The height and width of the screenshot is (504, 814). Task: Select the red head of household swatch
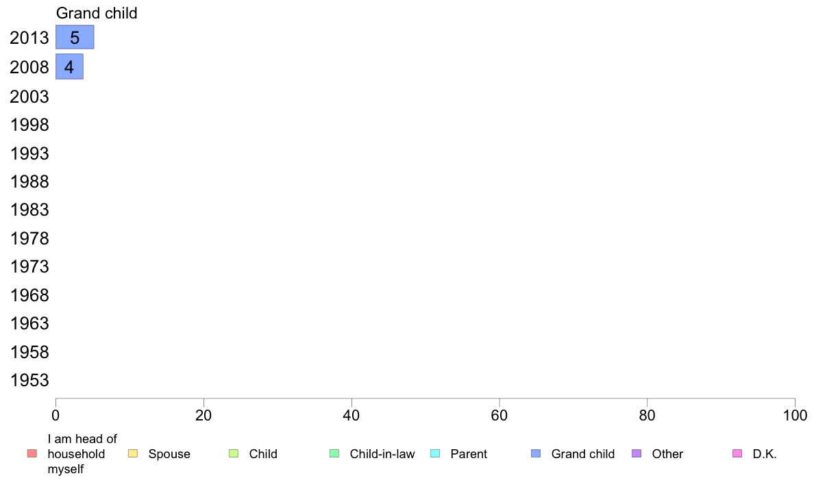point(32,453)
